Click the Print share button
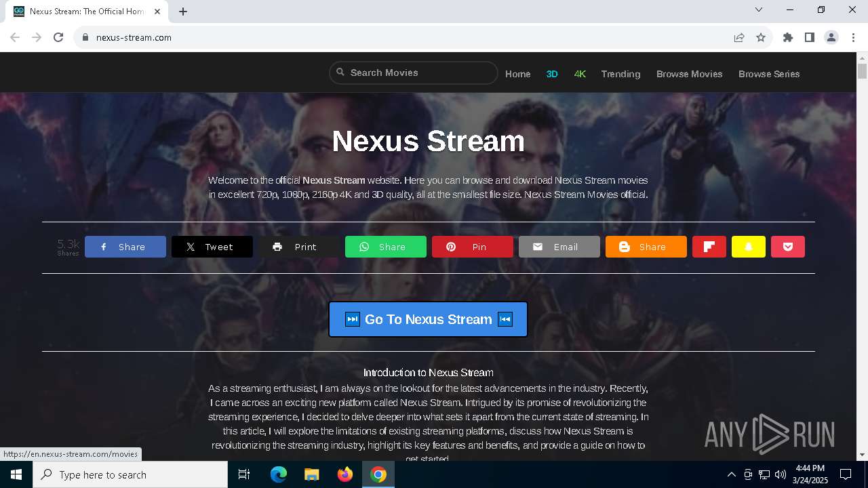The image size is (868, 488). [x=299, y=247]
